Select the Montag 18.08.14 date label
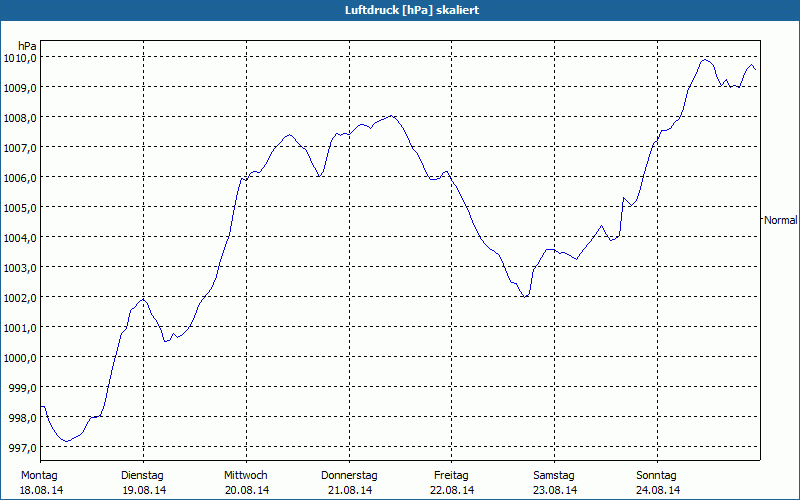The width and height of the screenshot is (800, 500). pos(40,482)
